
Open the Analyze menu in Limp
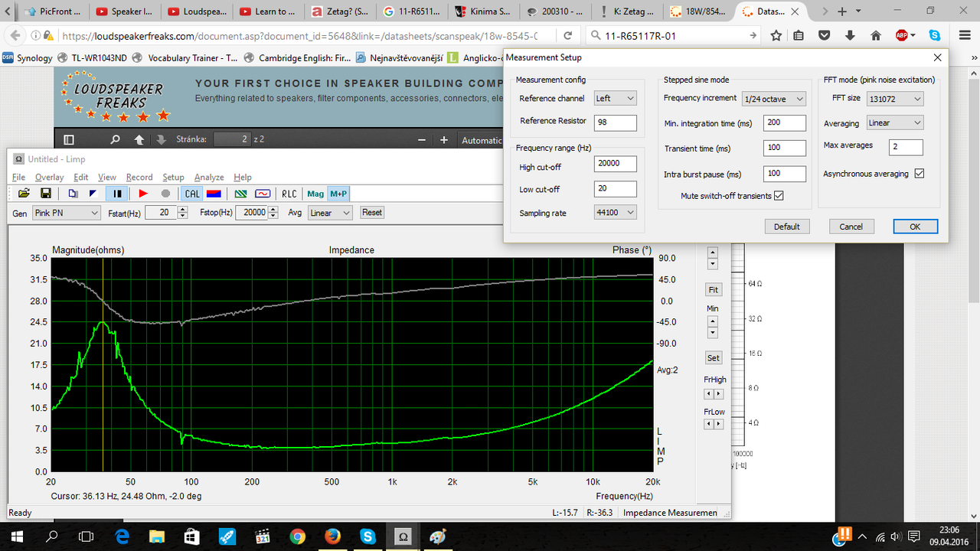click(x=209, y=178)
